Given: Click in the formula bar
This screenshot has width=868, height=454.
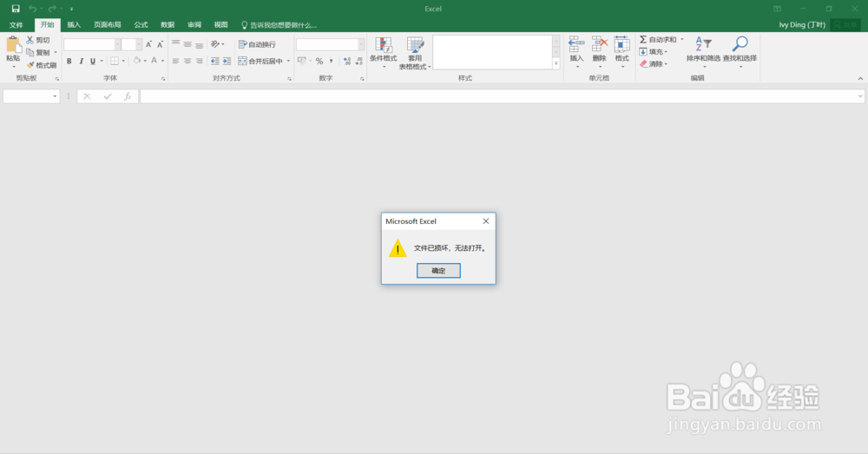Looking at the screenshot, I should [498, 96].
